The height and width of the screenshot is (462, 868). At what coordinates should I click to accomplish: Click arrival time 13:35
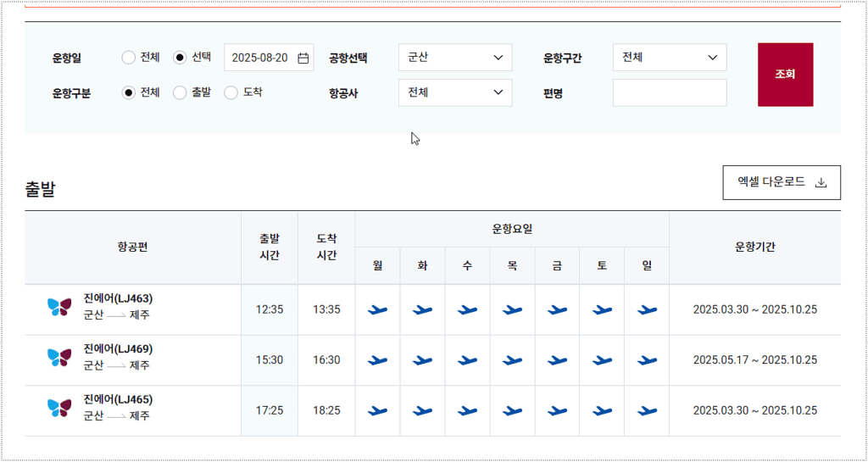coord(326,310)
